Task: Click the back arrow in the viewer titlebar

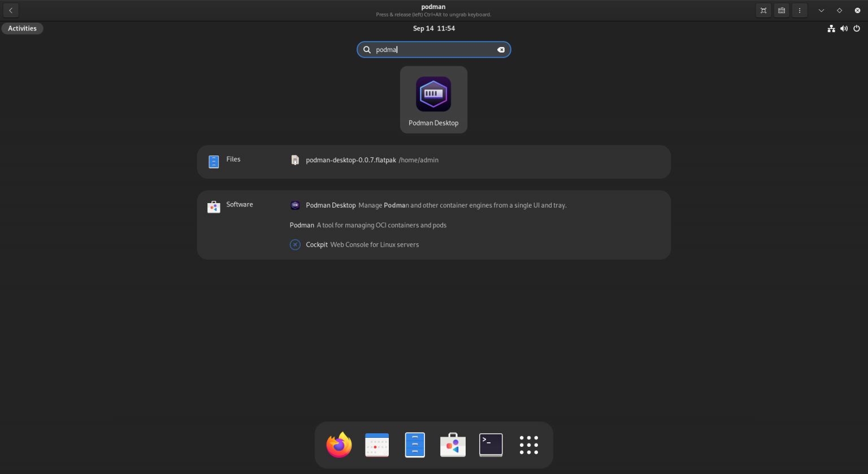Action: point(10,10)
